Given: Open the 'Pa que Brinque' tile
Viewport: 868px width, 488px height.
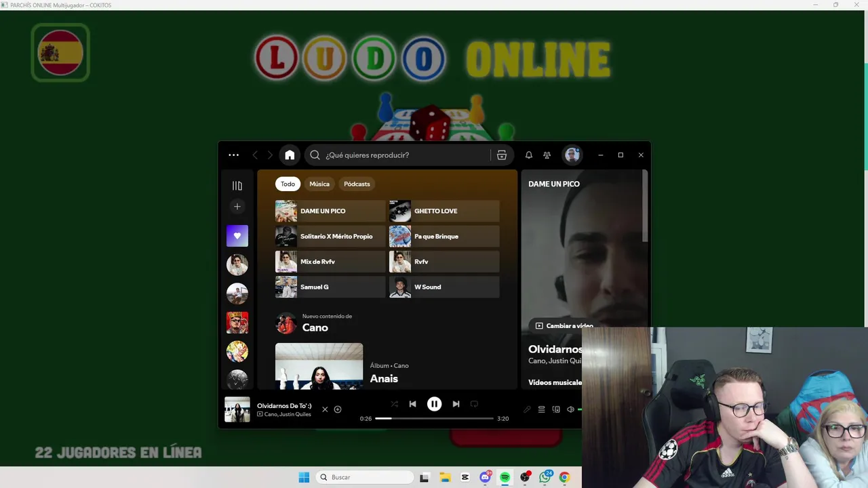Looking at the screenshot, I should pos(444,237).
